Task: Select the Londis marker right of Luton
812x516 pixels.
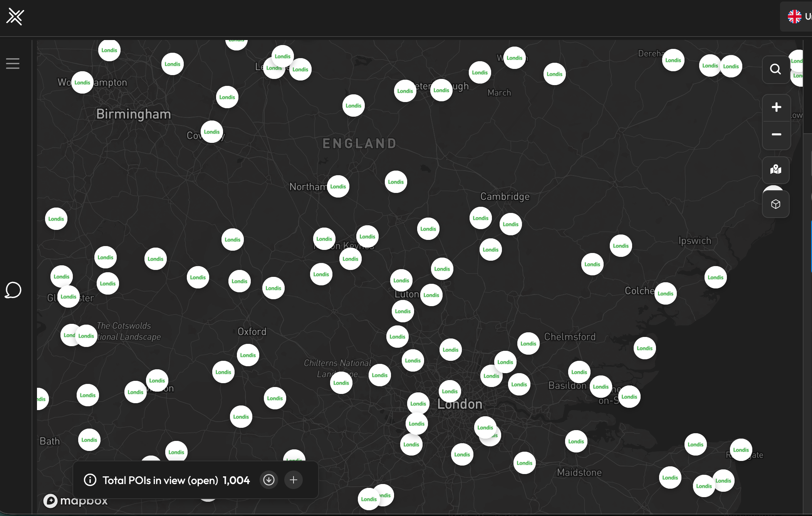Action: click(431, 295)
